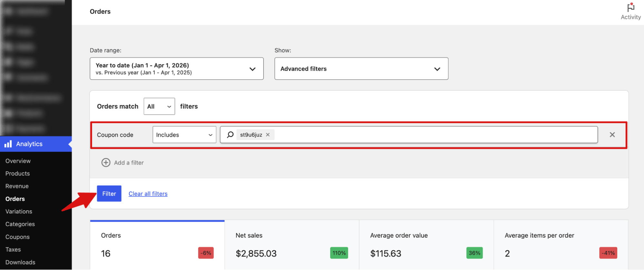Click the 36% average order value badge
Screen dimensions: 644x270
point(475,253)
